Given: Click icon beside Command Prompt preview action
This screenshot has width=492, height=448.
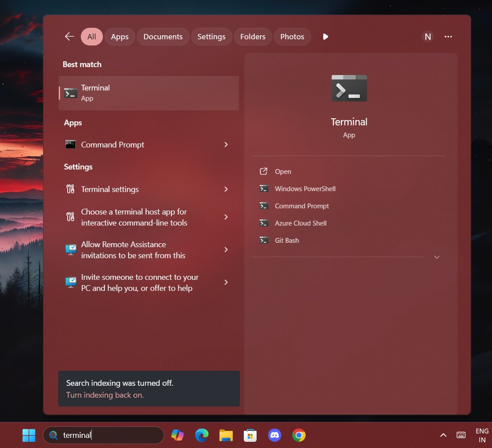Looking at the screenshot, I should click(264, 206).
